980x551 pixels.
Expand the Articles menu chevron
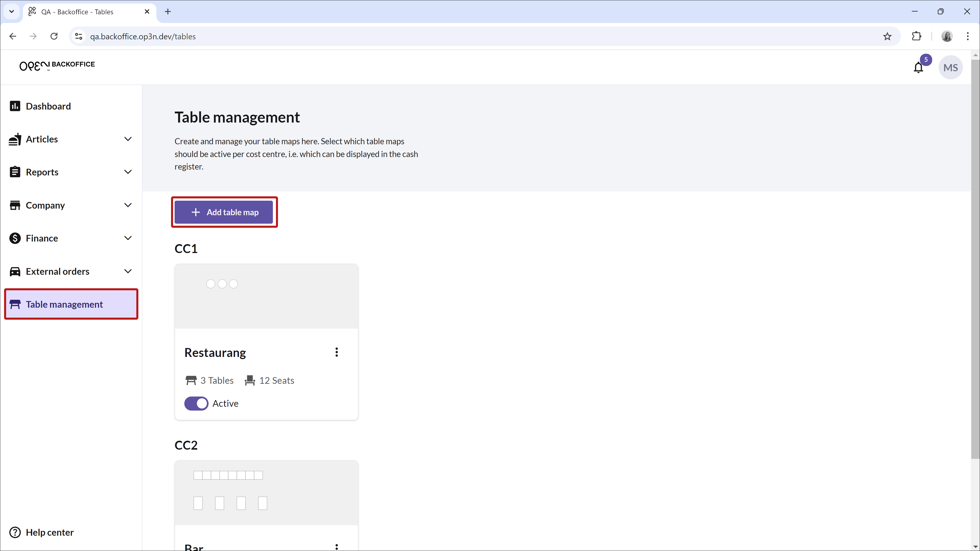point(128,139)
